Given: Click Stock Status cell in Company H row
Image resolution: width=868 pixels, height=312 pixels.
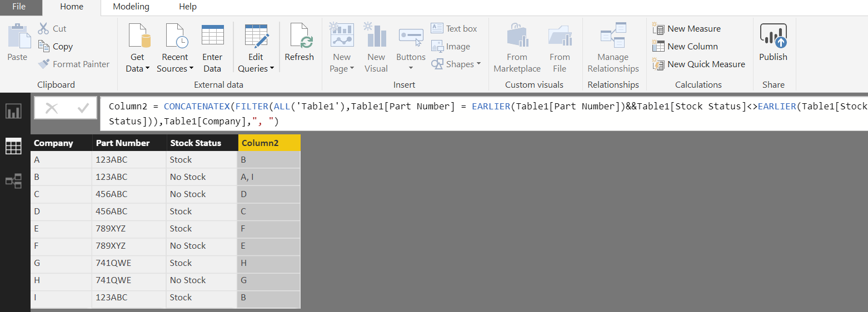Looking at the screenshot, I should pyautogui.click(x=202, y=280).
